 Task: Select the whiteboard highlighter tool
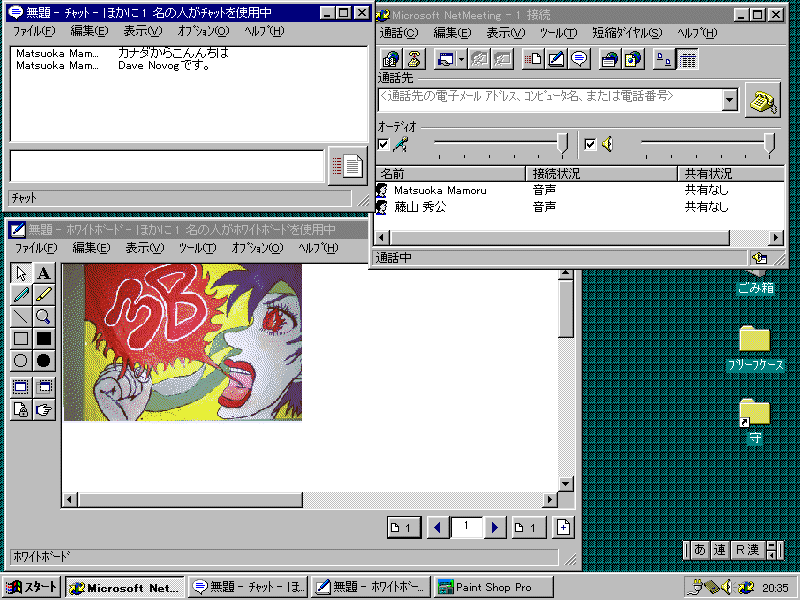coord(44,295)
